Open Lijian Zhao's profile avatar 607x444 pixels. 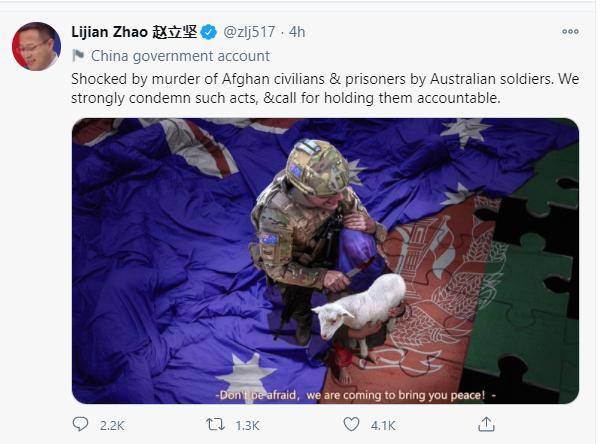coord(36,46)
